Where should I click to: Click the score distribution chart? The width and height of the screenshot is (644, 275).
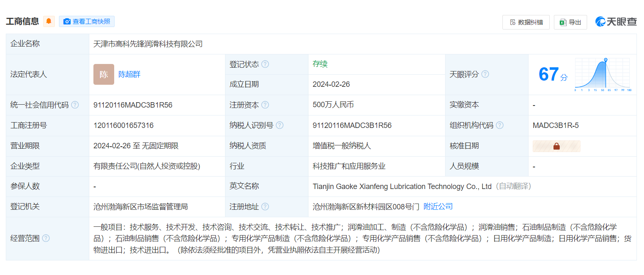click(603, 75)
